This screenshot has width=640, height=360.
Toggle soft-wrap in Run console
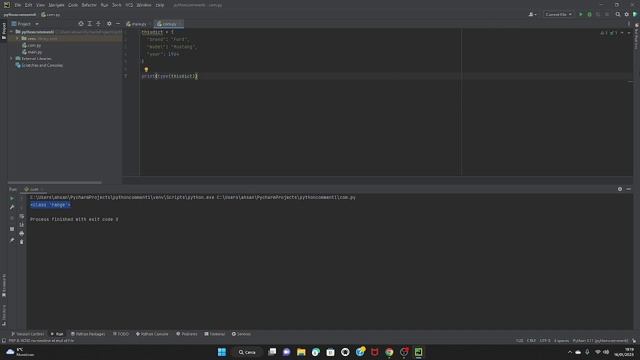pos(22,216)
